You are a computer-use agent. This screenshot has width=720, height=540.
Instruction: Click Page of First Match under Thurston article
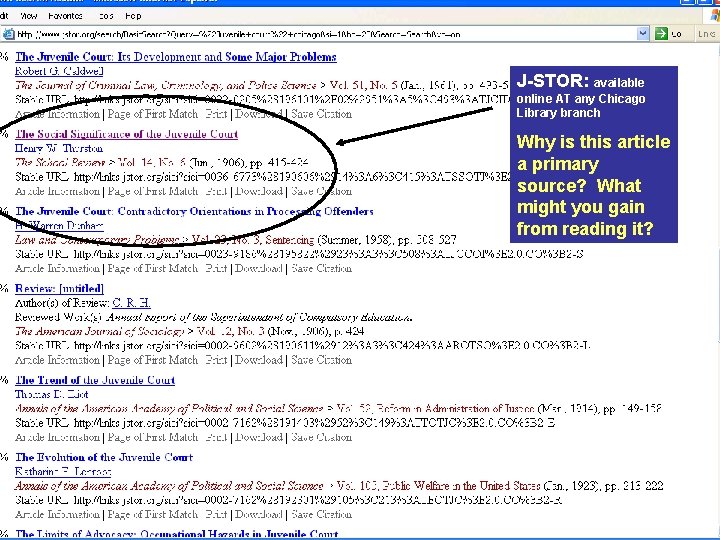152,191
